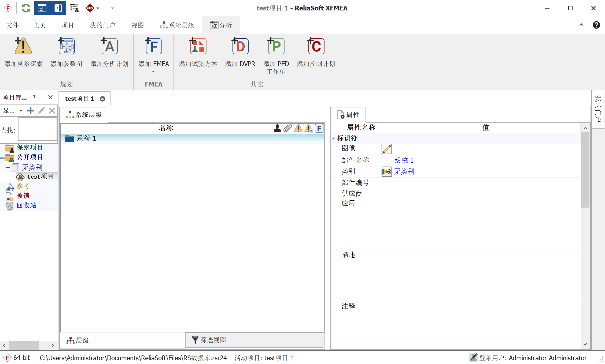The image size is (605, 364).
Task: Open the 主页 ribbon tab
Action: coord(39,25)
